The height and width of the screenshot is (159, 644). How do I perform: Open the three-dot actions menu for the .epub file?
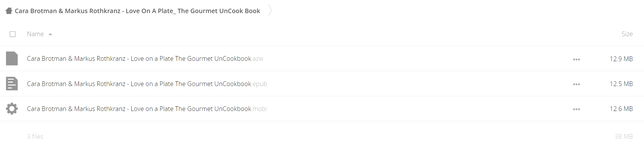coord(576,84)
